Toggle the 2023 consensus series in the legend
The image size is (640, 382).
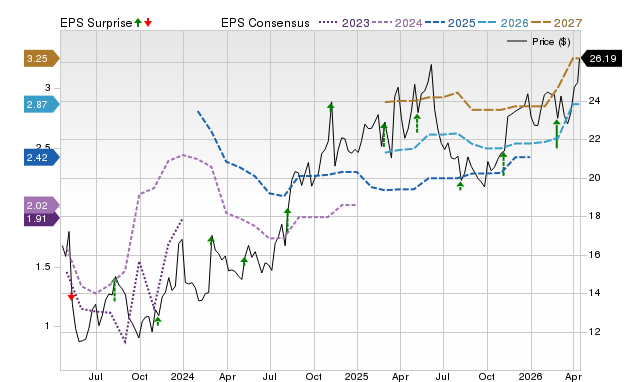point(344,23)
